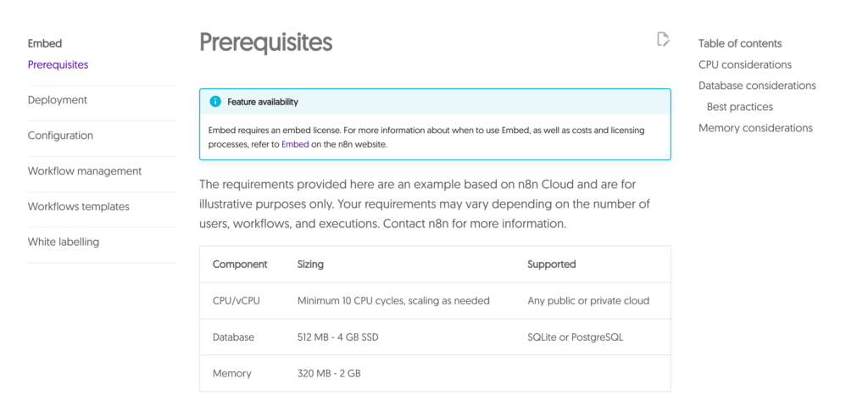Follow the Embed link in the notice
Image resolution: width=868 pixels, height=418 pixels.
295,145
